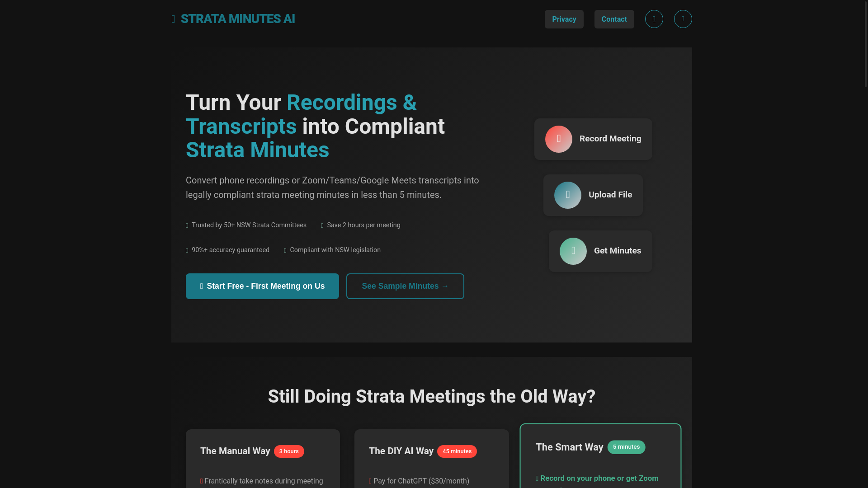The height and width of the screenshot is (488, 868).
Task: Click the 5 minutes green badge
Action: [x=626, y=447]
